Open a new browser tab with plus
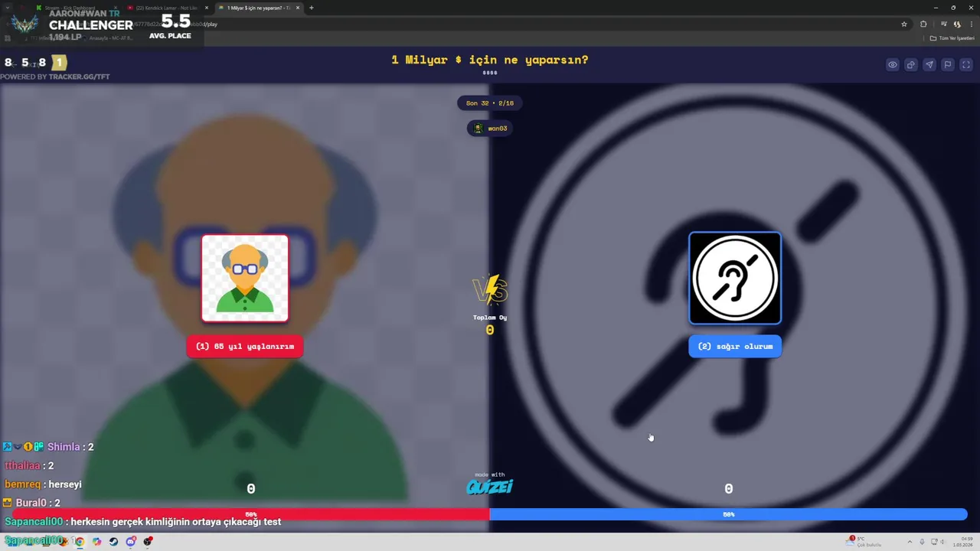Viewport: 980px width, 551px height. pyautogui.click(x=311, y=8)
